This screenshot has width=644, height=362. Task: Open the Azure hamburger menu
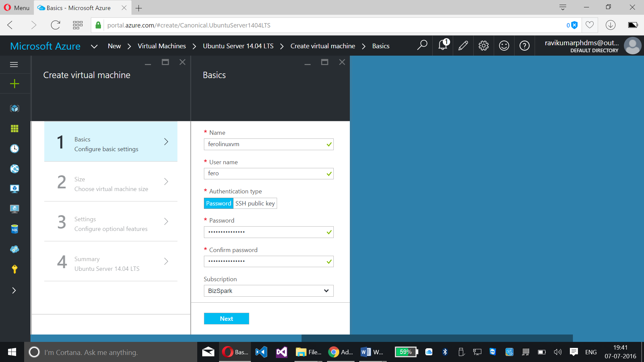tap(14, 64)
